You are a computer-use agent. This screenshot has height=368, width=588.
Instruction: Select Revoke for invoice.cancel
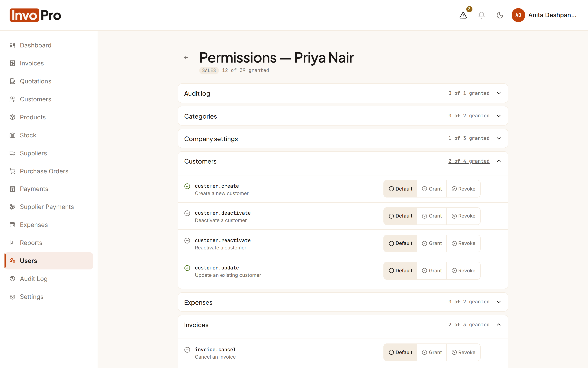pyautogui.click(x=463, y=352)
